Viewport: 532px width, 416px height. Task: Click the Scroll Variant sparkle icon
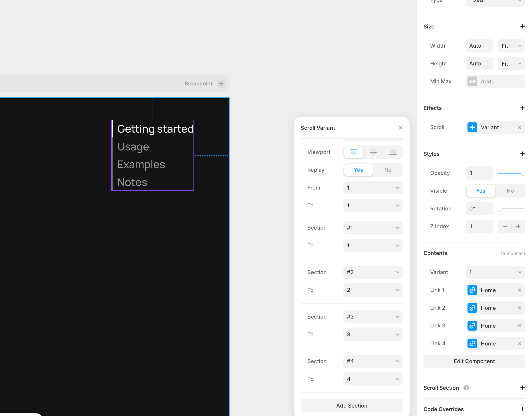[x=472, y=127]
